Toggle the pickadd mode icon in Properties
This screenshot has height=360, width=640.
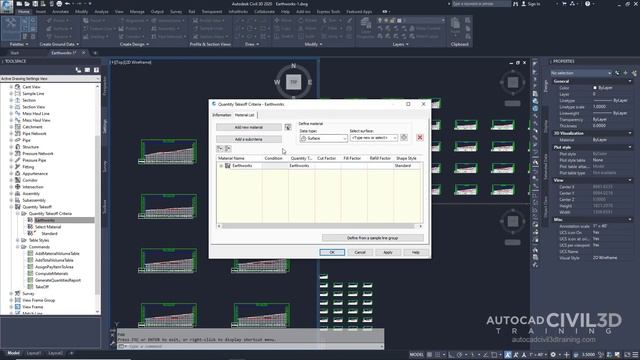point(617,73)
